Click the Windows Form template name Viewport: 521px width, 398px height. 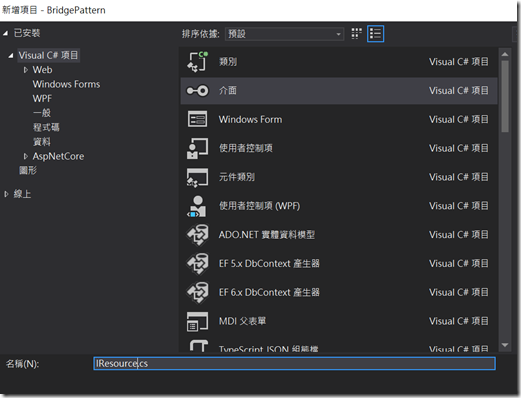[x=250, y=119]
